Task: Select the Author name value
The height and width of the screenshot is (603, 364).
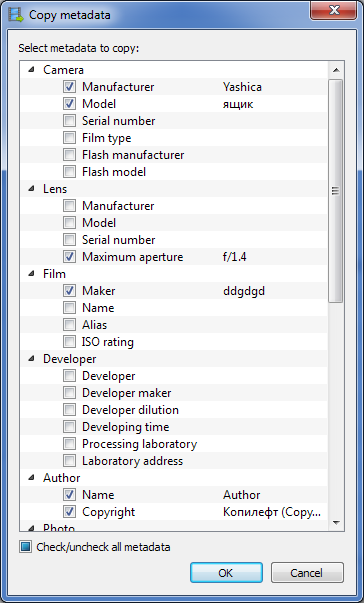Action: tap(241, 495)
